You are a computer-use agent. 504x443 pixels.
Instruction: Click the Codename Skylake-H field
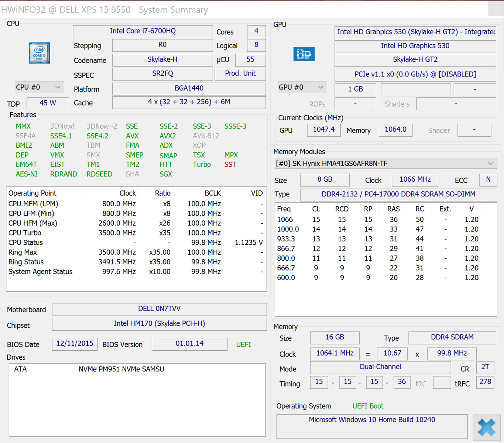coord(162,60)
